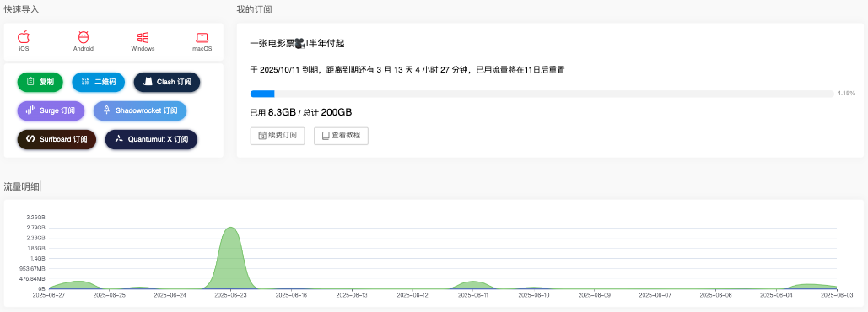Viewport: 868px width, 312px height.
Task: Click the Surge 订阅 button
Action: [x=51, y=110]
